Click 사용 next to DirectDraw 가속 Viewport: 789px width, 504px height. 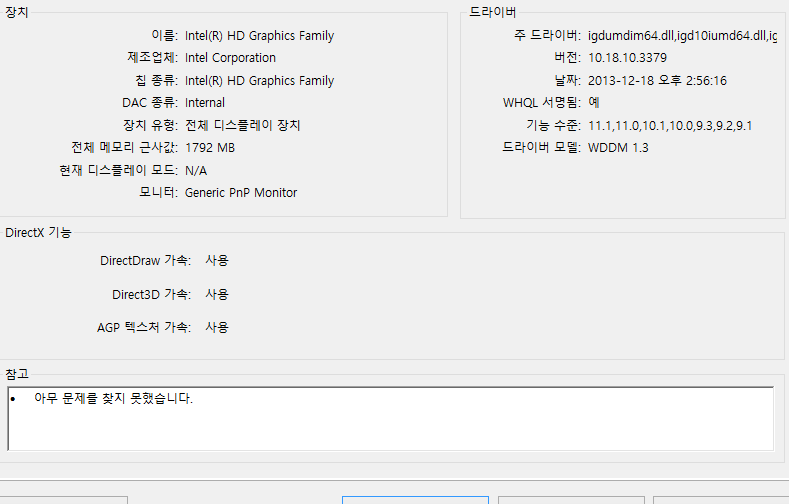[x=217, y=260]
